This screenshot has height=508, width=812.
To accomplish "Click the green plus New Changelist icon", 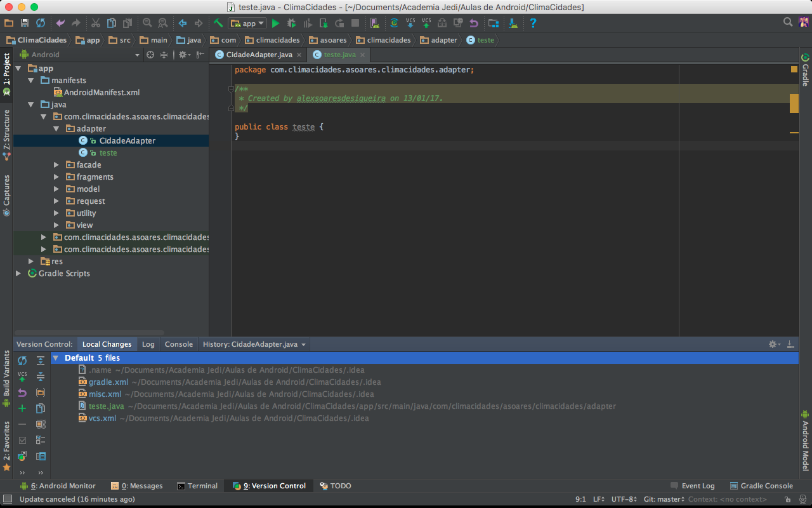I will click(x=22, y=408).
